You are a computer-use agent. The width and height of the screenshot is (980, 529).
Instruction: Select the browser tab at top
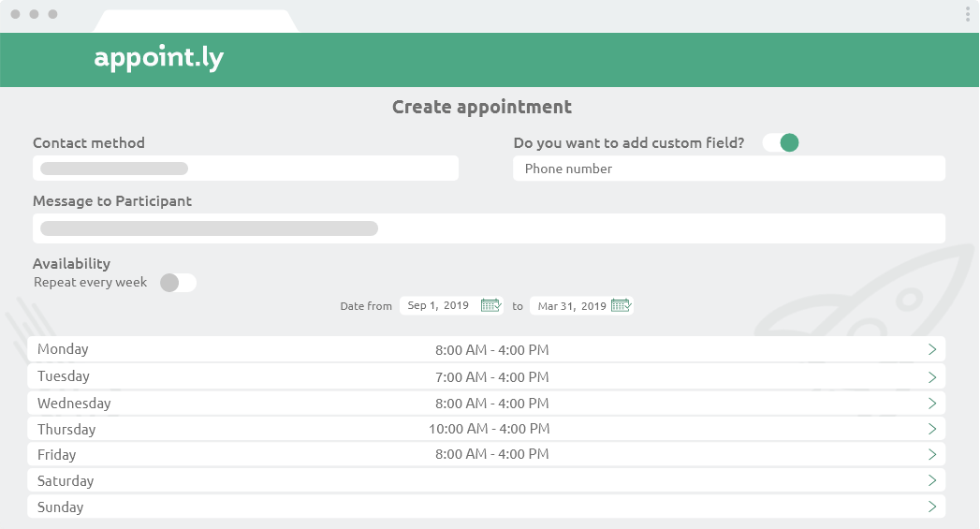pos(197,21)
